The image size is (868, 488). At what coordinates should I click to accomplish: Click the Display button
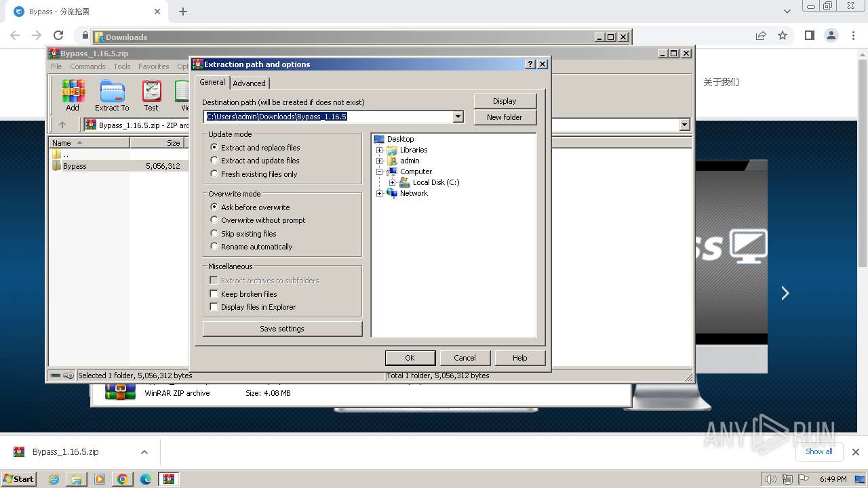[x=505, y=101]
